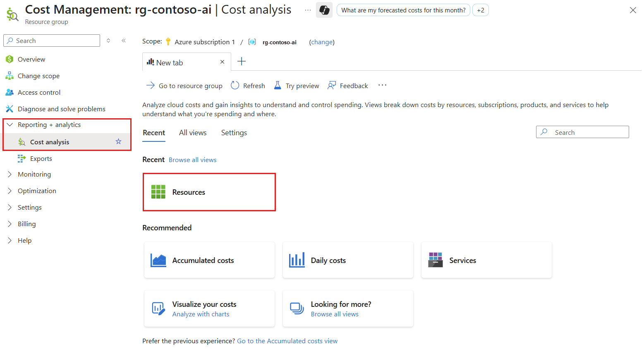This screenshot has width=644, height=349.
Task: Click the Refresh icon in toolbar
Action: 235,86
